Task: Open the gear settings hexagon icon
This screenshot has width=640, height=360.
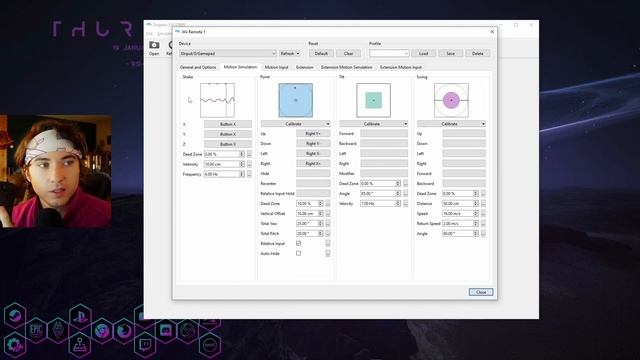Action: (15, 344)
